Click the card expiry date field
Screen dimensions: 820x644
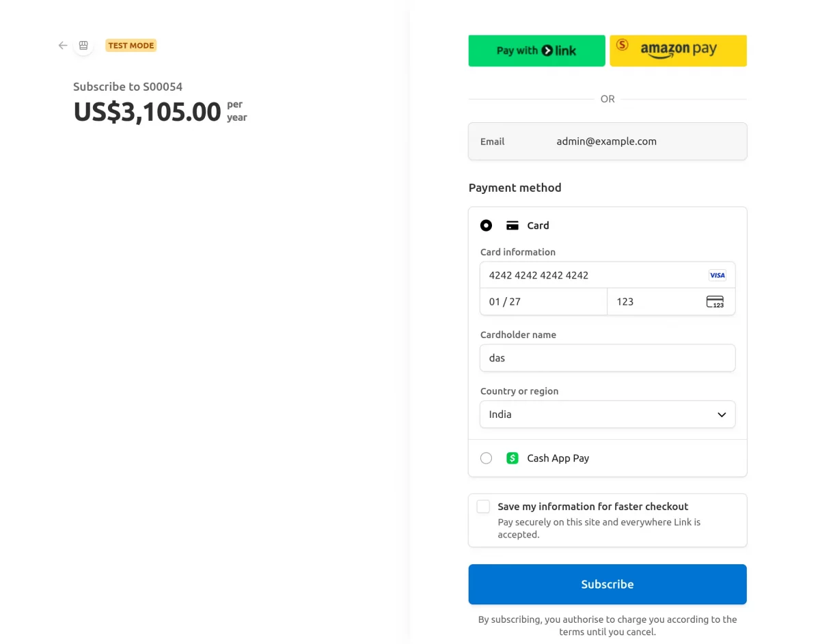click(543, 302)
